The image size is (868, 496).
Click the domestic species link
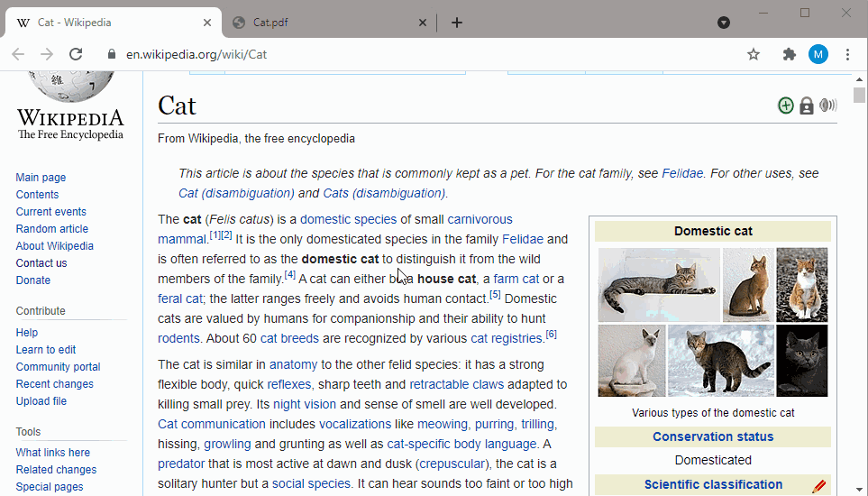(x=348, y=219)
